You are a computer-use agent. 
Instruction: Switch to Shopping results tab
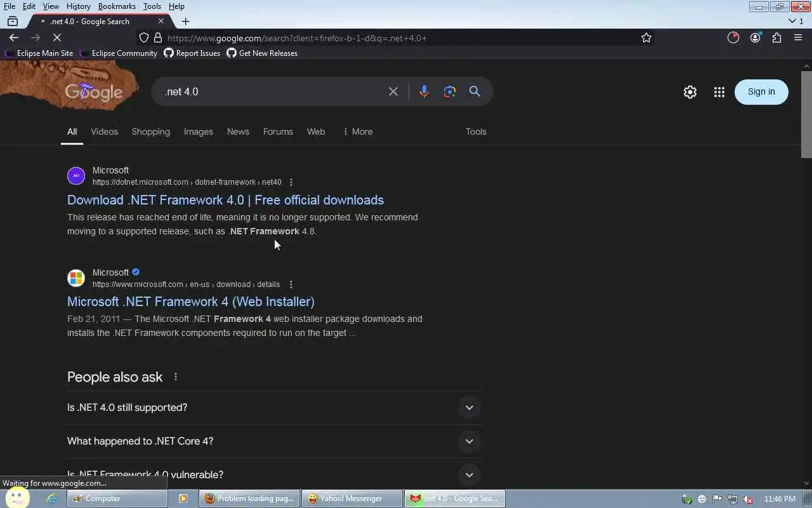point(151,131)
